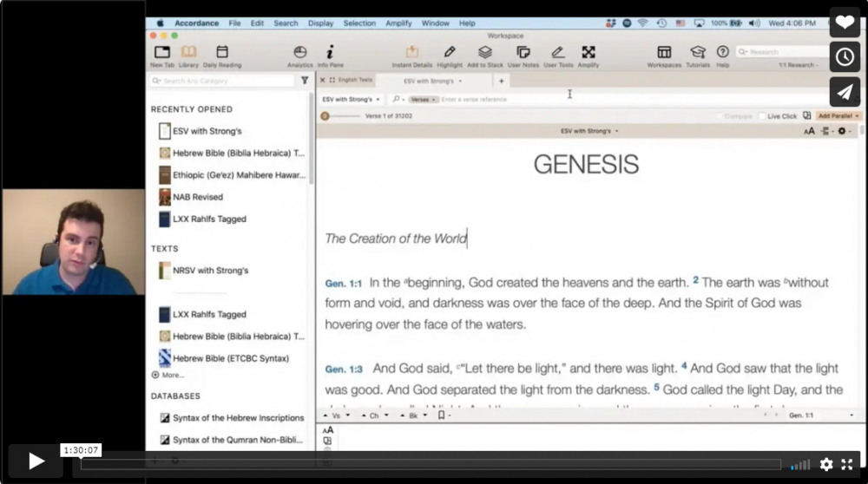Open the Library icon in toolbar
Image resolution: width=868 pixels, height=484 pixels.
188,56
